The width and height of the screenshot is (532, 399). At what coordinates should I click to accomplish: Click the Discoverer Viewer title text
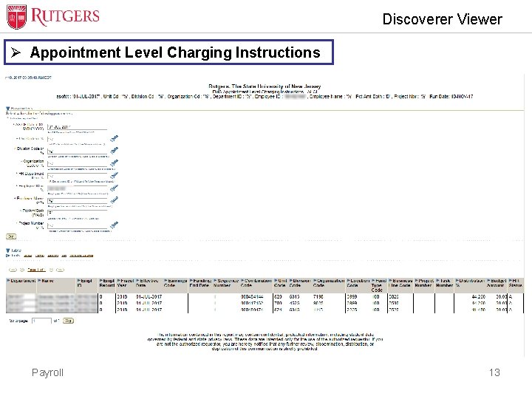coord(443,19)
